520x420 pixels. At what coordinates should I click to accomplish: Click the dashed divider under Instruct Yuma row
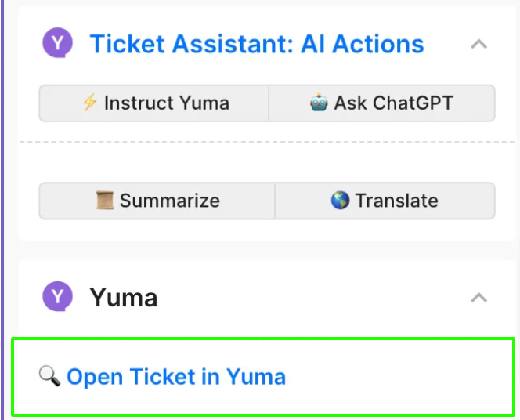267,142
